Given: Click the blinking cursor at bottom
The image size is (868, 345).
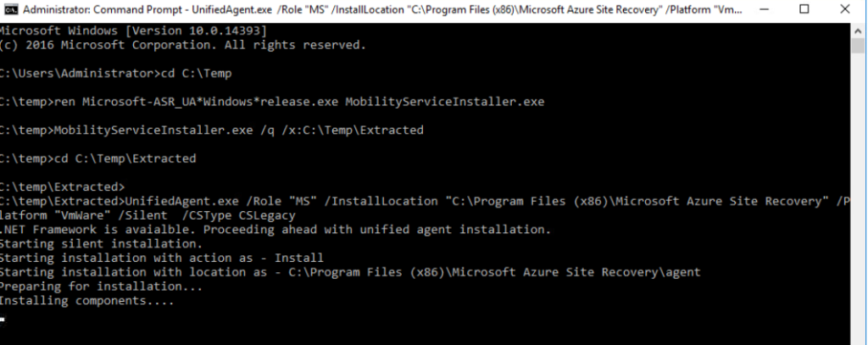Looking at the screenshot, I should 3,319.
